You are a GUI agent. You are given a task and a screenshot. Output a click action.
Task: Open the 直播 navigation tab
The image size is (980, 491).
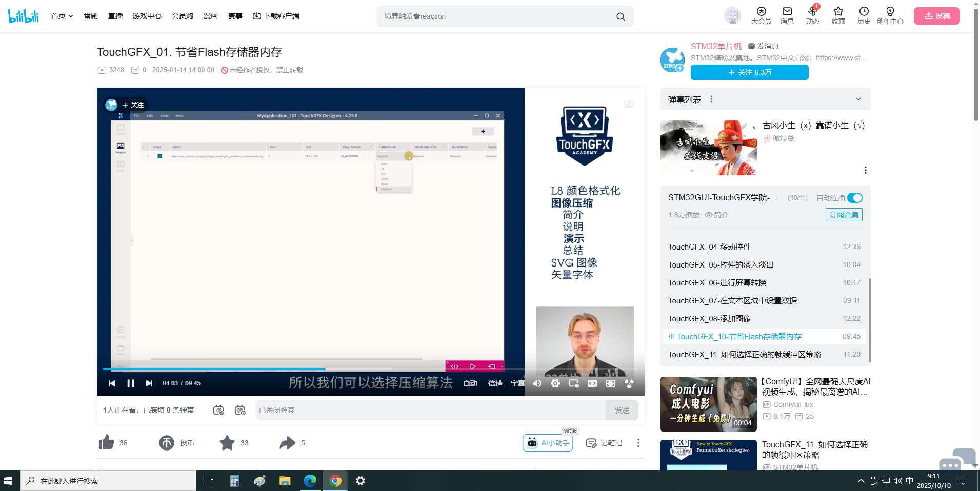[115, 16]
